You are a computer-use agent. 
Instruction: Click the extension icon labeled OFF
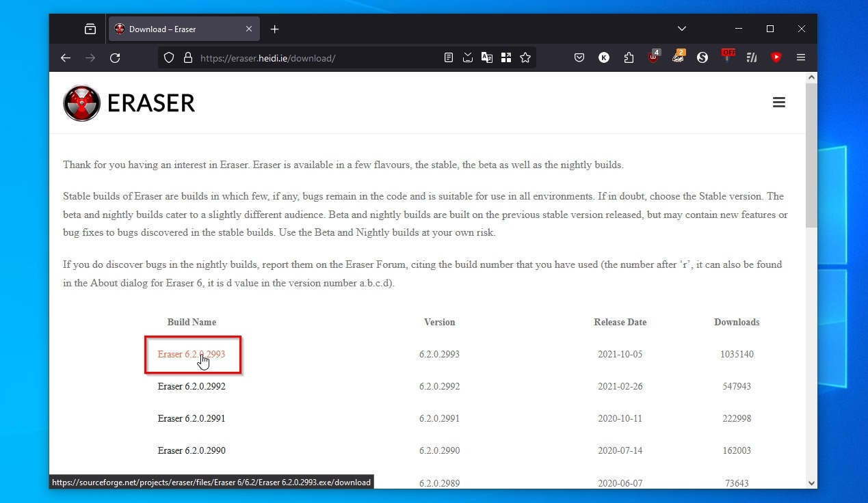728,56
